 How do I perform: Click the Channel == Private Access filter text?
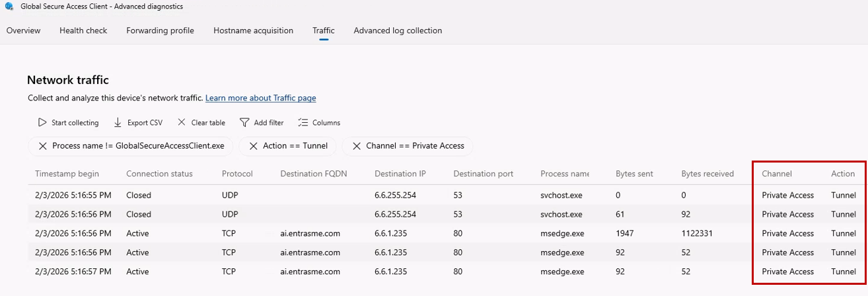click(x=415, y=146)
